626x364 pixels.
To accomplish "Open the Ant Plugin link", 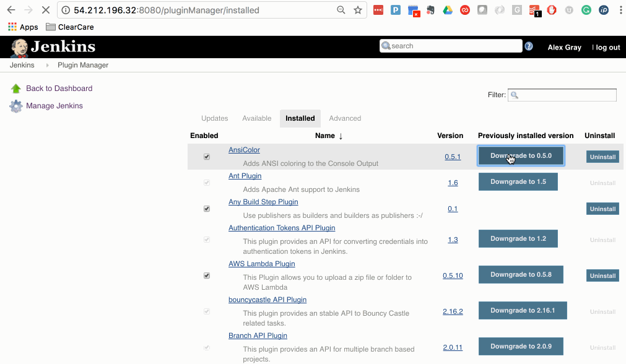I will [x=245, y=176].
